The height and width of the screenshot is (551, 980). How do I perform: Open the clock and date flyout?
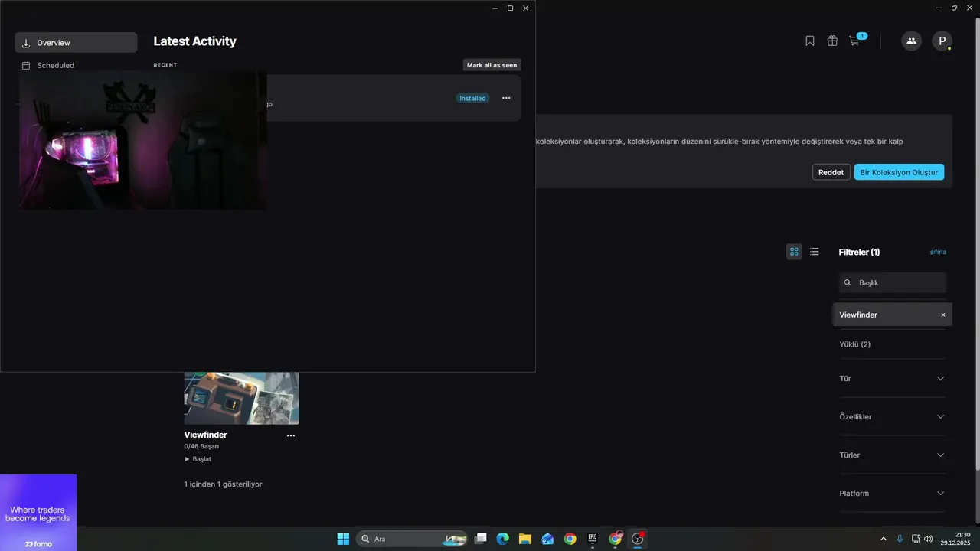point(957,539)
